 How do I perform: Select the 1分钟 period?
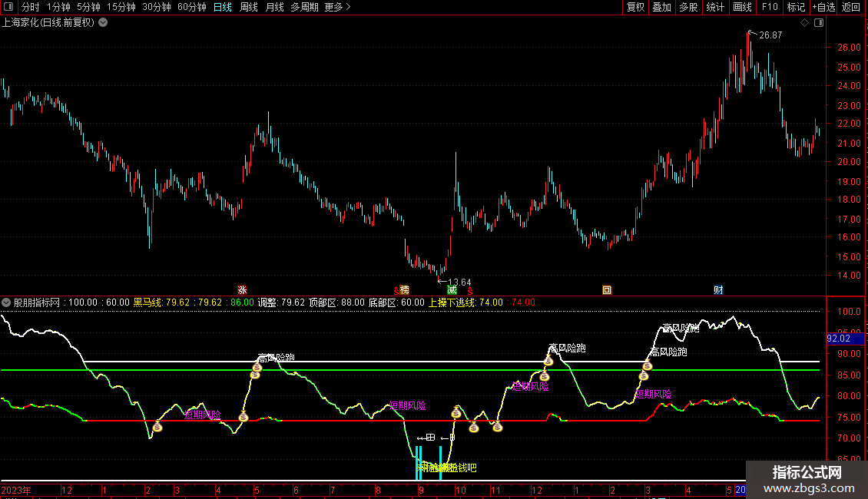pyautogui.click(x=58, y=7)
